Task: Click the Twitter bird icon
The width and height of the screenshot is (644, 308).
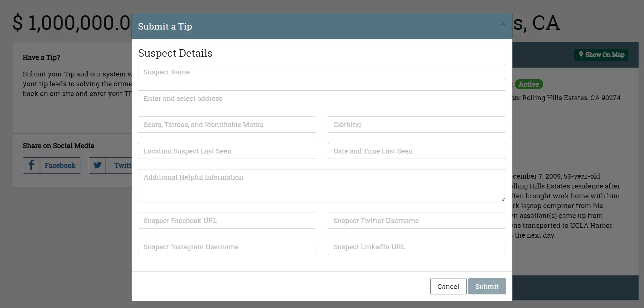Action: coord(97,165)
